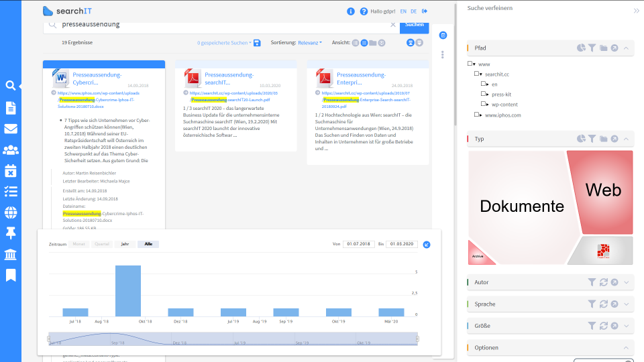Toggle the blue expand-all results button
Viewport: 644px width, 362px height.
coord(411,43)
